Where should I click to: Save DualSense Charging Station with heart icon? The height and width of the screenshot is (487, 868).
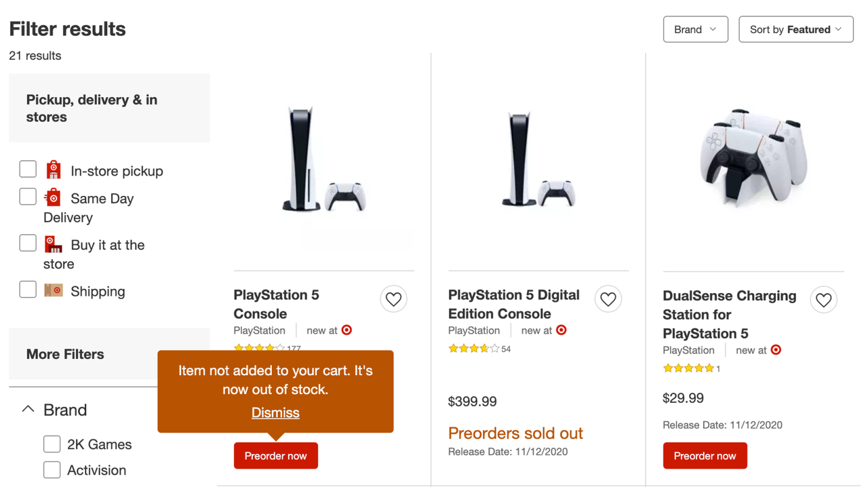pos(823,300)
